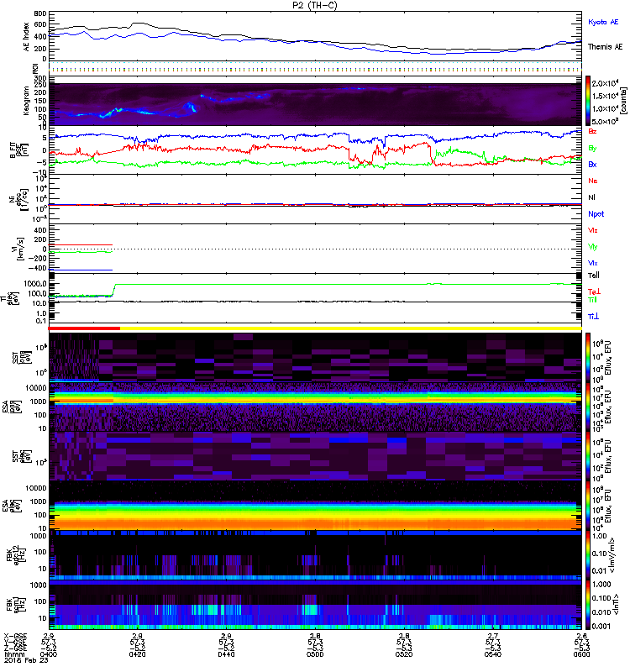Click the red Bz legend label
The height and width of the screenshot is (672, 630).
pos(592,132)
